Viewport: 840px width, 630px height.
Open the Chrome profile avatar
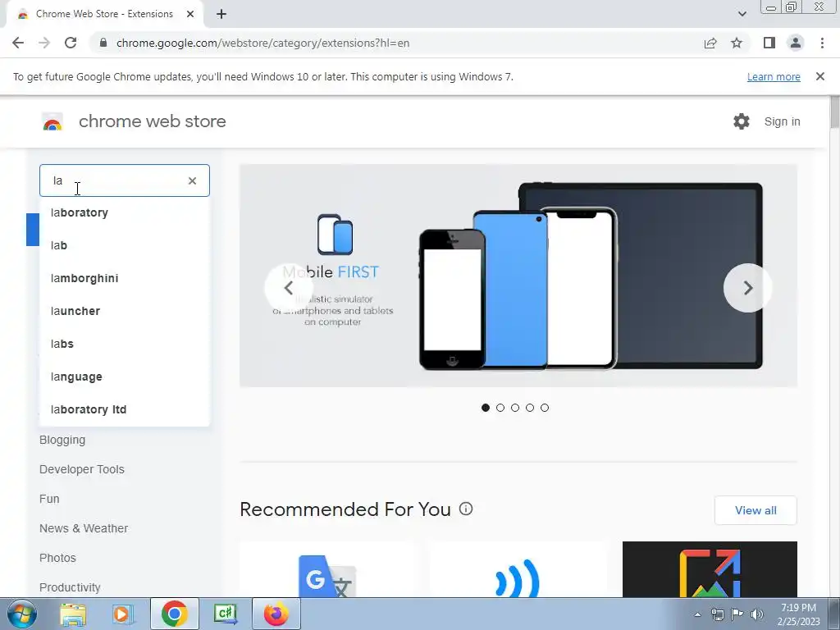pos(796,43)
